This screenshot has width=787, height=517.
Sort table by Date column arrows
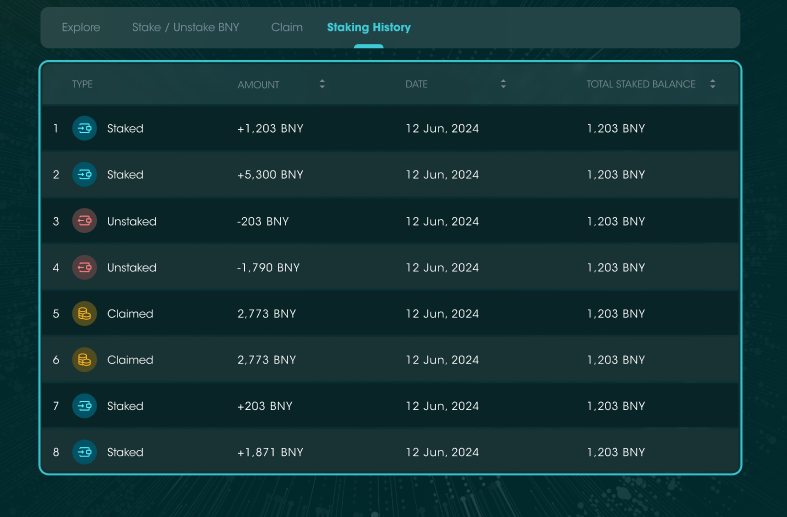tap(503, 84)
